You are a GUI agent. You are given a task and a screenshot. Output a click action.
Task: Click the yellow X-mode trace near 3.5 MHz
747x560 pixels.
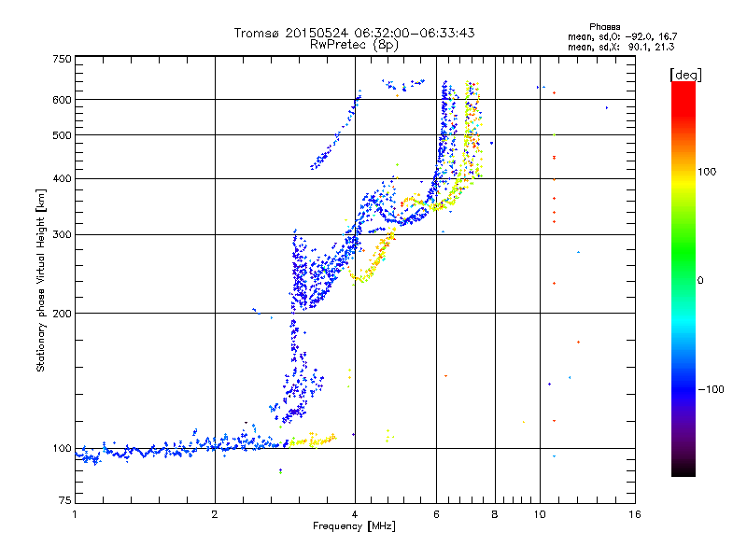tap(312, 441)
